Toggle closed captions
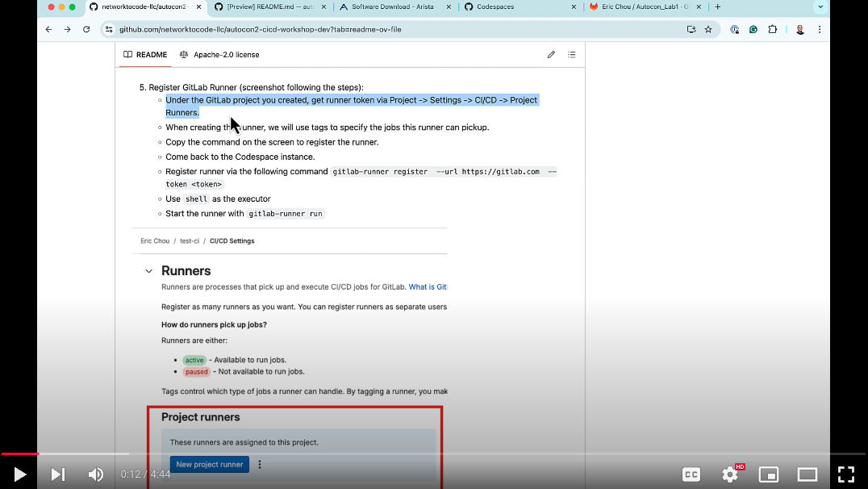 point(691,474)
